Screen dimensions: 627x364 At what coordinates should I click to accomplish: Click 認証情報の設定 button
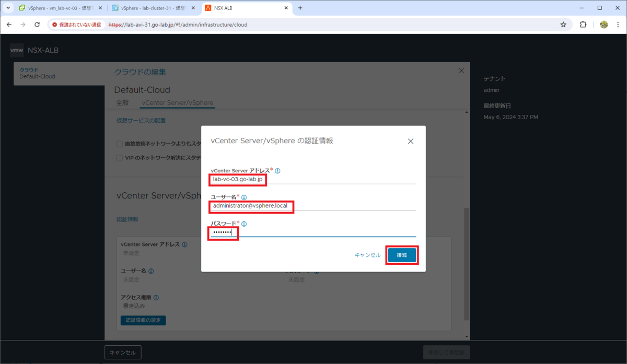click(x=143, y=320)
